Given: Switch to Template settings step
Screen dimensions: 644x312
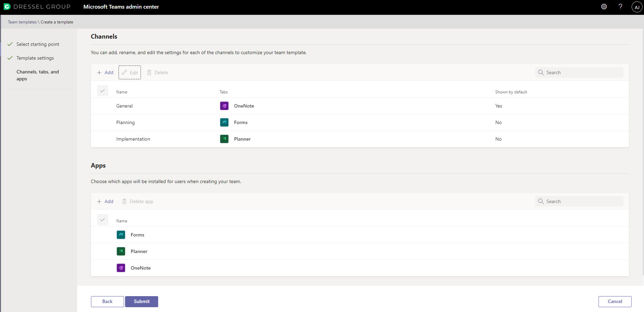Looking at the screenshot, I should pyautogui.click(x=35, y=58).
